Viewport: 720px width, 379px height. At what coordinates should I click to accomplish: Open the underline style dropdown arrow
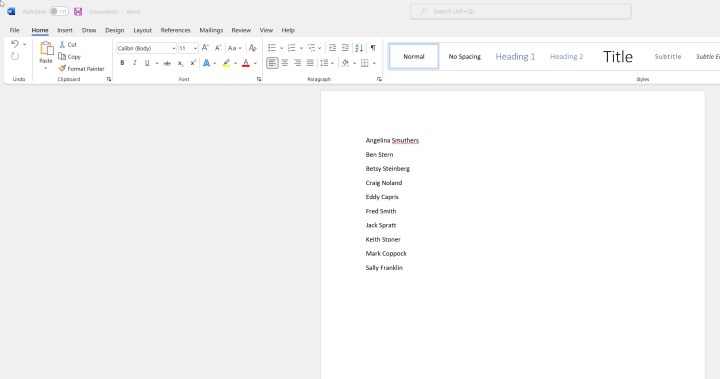point(157,63)
